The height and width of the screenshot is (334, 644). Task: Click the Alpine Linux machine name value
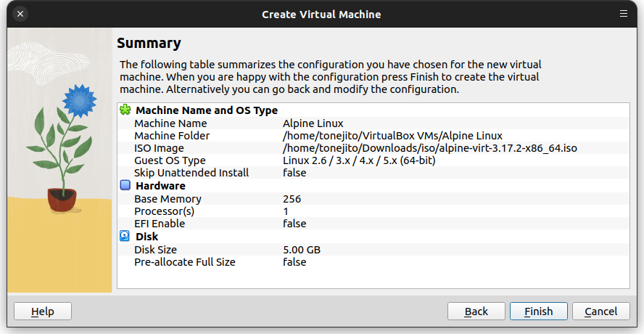pyautogui.click(x=313, y=123)
